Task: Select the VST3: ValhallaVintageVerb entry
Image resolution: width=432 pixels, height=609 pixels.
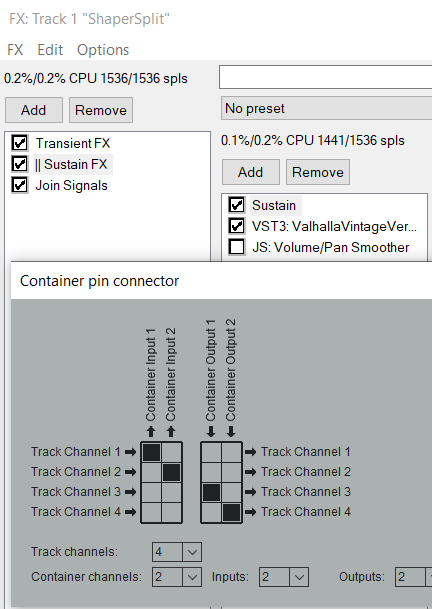Action: pyautogui.click(x=334, y=226)
